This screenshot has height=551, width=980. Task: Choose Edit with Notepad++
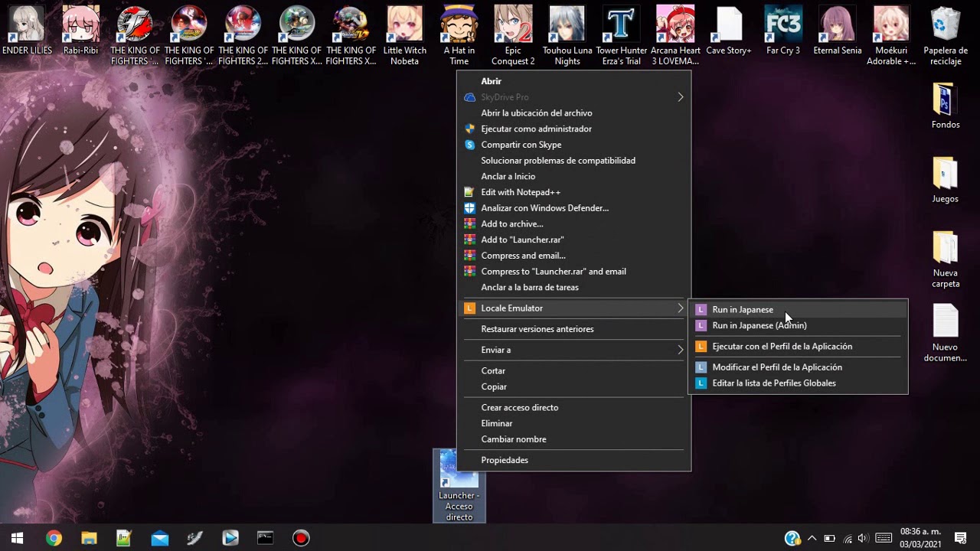pyautogui.click(x=573, y=192)
